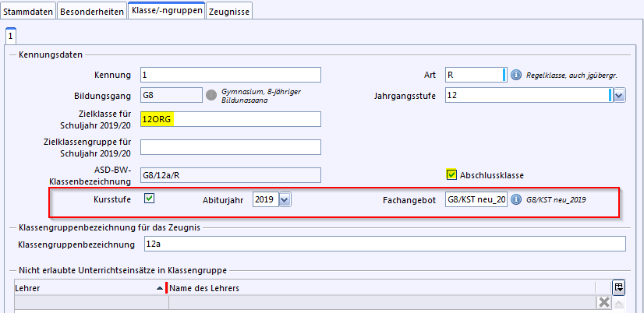Click the Klassengruppenbezeichnung text field
This screenshot has height=313, width=644.
coord(384,244)
